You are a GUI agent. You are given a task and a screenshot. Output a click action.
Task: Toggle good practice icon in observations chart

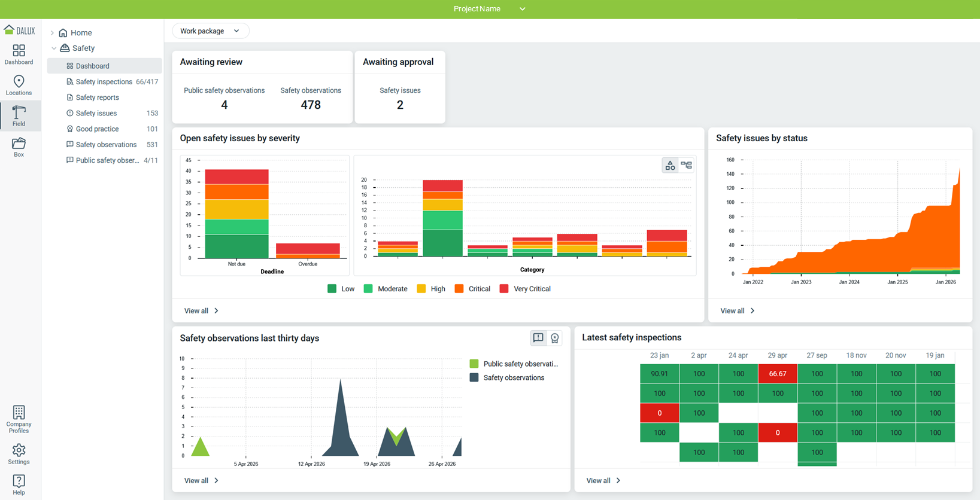click(555, 338)
